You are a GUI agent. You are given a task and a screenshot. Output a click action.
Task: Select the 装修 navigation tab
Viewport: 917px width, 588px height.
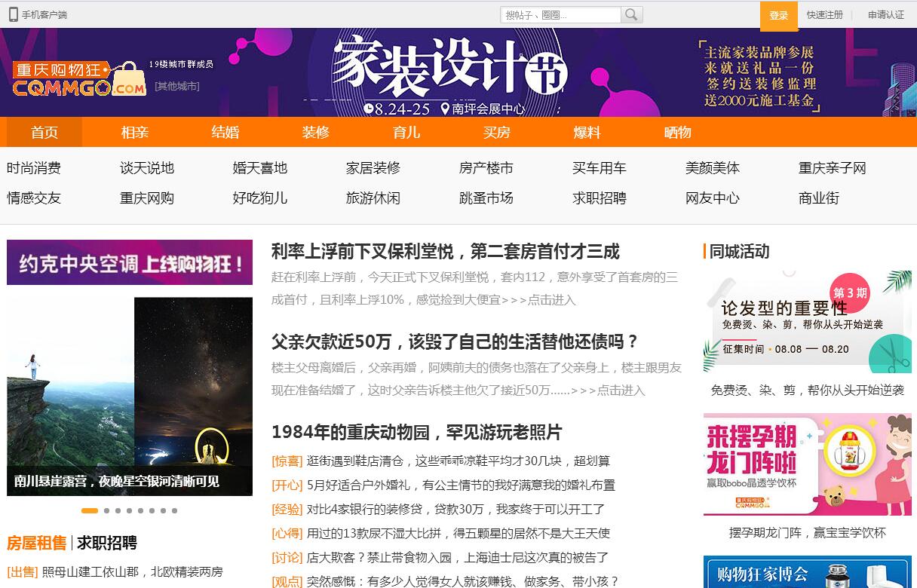[x=316, y=132]
